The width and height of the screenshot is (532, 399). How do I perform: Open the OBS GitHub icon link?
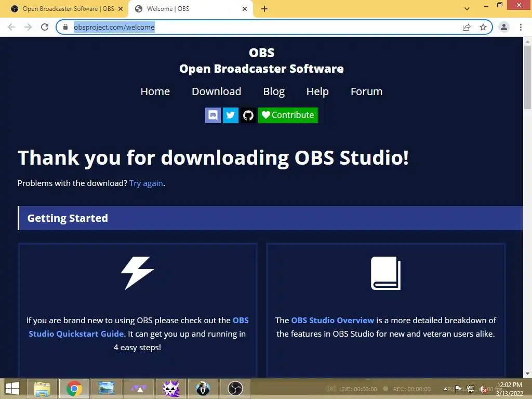(x=248, y=115)
